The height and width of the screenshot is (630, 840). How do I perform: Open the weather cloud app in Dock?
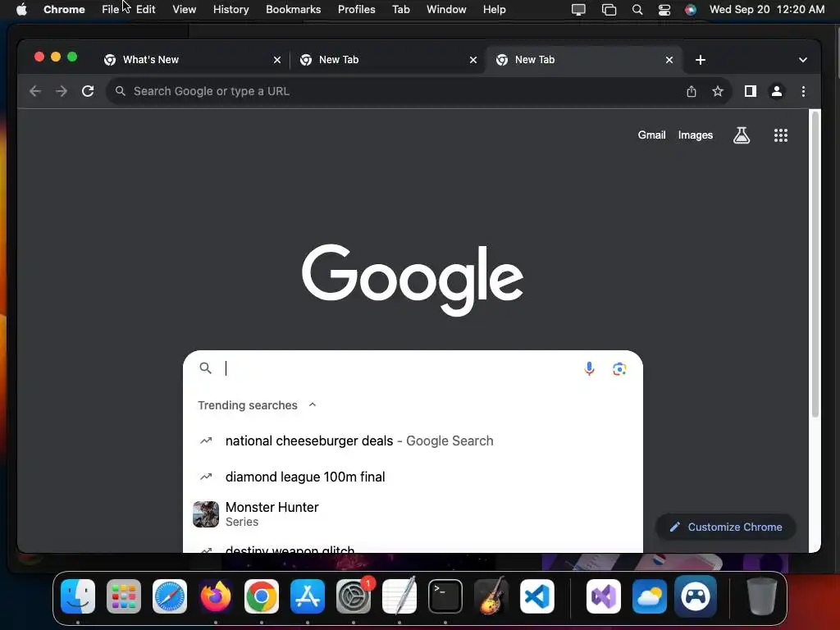[x=650, y=596]
